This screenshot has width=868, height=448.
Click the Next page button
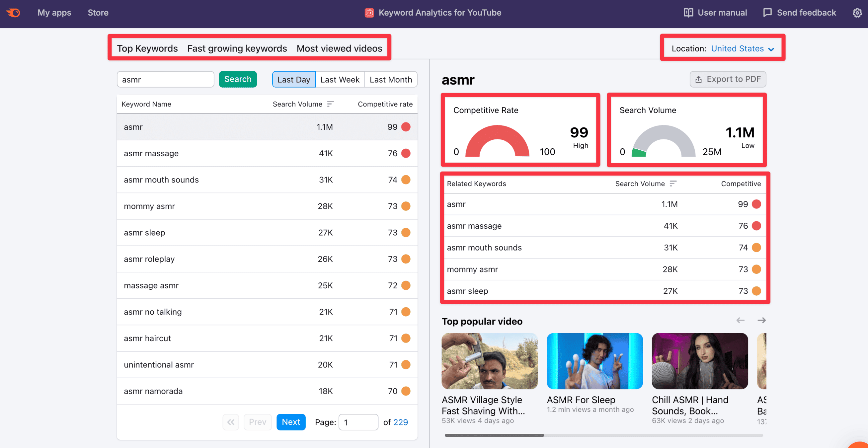[291, 422]
